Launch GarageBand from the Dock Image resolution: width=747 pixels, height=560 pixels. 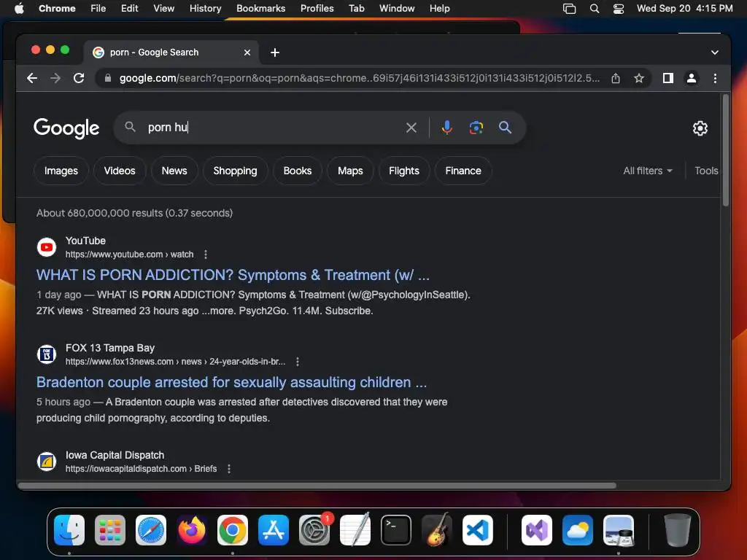[x=437, y=530]
